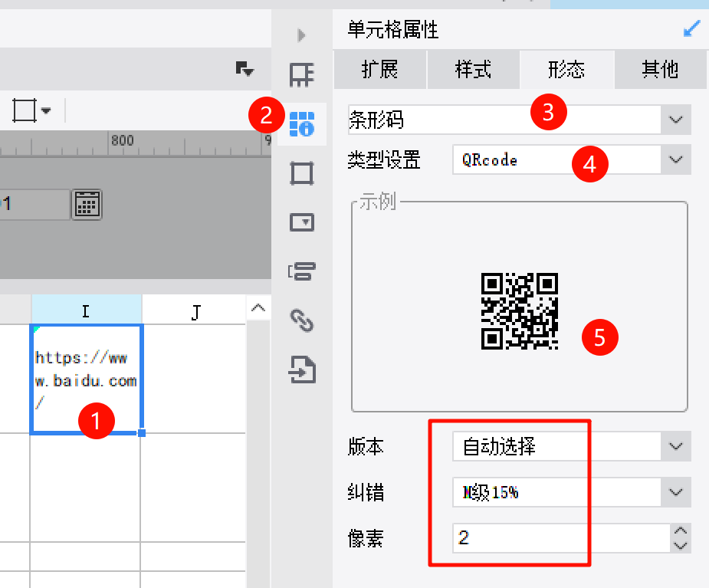This screenshot has height=588, width=709.
Task: Open the widget settings sidebar icon
Action: point(301,222)
